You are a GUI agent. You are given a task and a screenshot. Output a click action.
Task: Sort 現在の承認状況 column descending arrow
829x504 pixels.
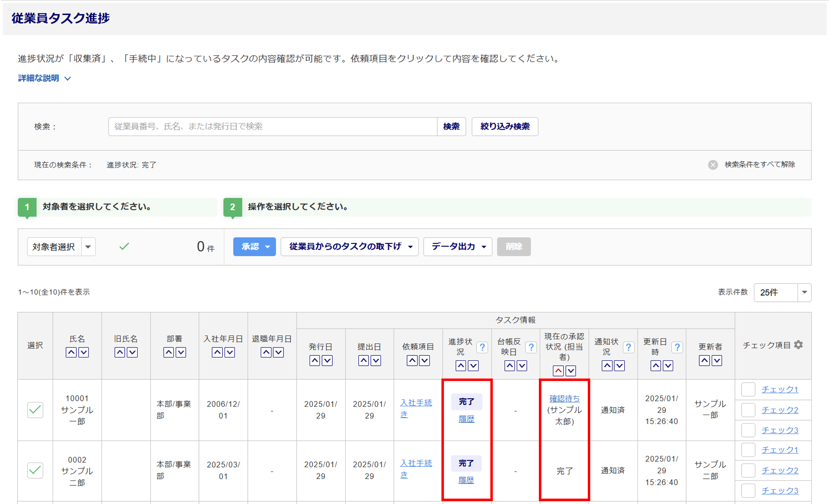571,371
